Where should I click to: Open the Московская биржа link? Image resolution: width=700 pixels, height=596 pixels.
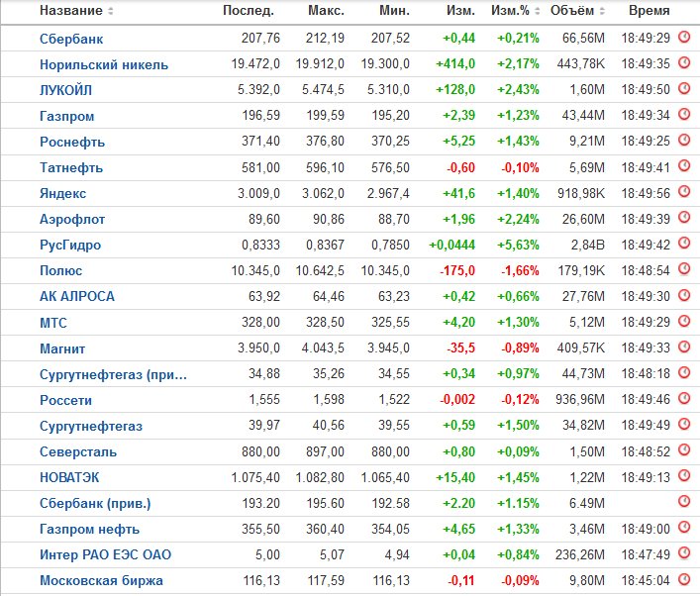pos(101,580)
